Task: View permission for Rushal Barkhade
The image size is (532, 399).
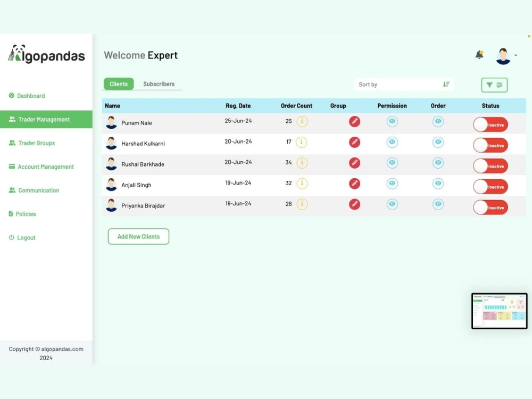Action: click(x=392, y=162)
